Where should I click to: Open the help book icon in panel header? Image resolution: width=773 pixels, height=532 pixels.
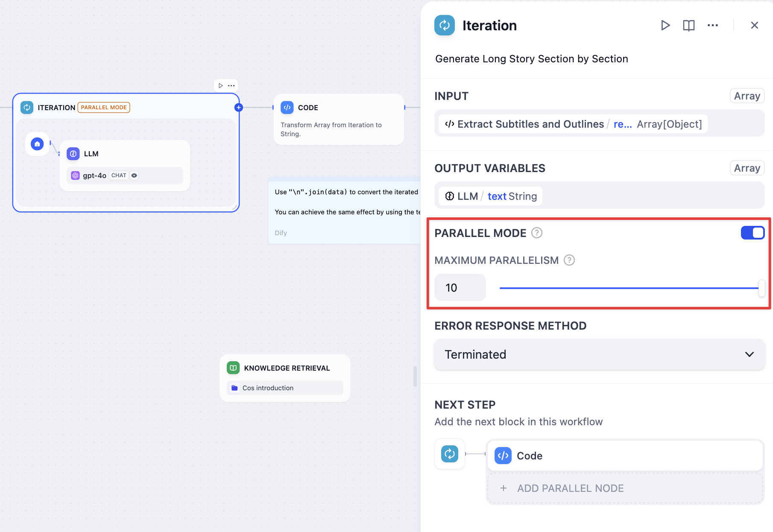(688, 26)
